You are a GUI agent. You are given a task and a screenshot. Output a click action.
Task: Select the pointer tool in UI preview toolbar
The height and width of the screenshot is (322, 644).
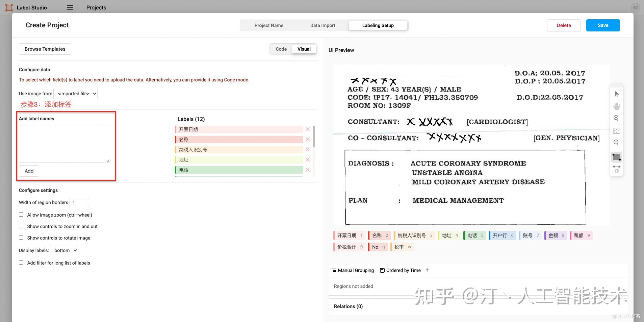(x=617, y=94)
